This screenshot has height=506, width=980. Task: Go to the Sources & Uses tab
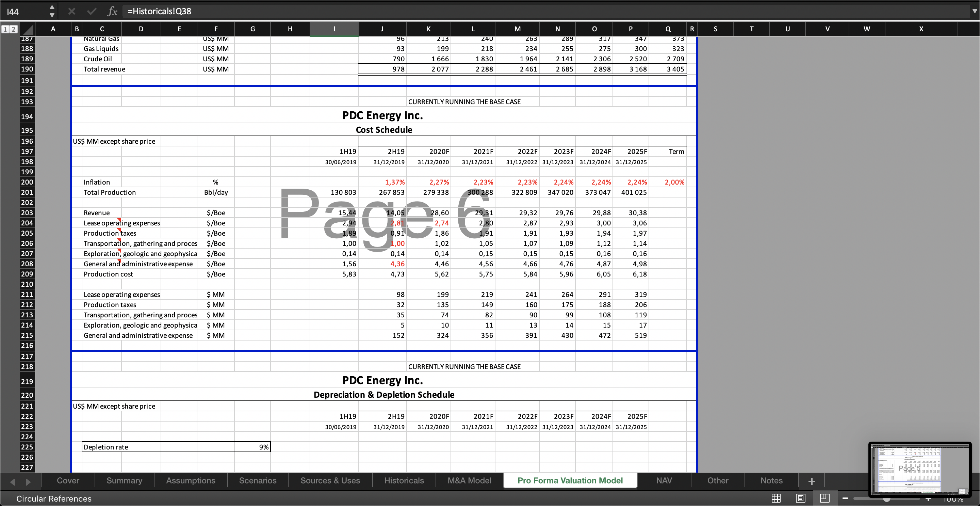coord(330,480)
